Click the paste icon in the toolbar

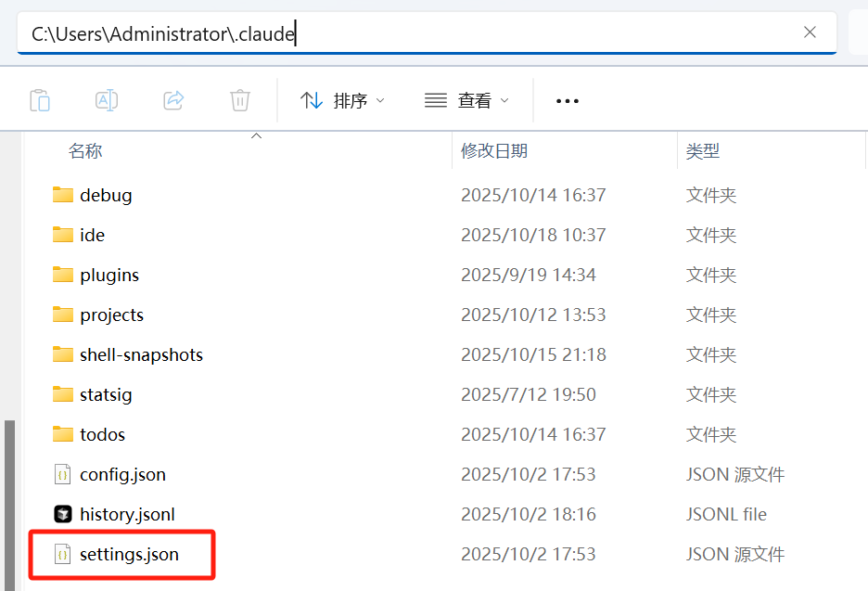[40, 100]
